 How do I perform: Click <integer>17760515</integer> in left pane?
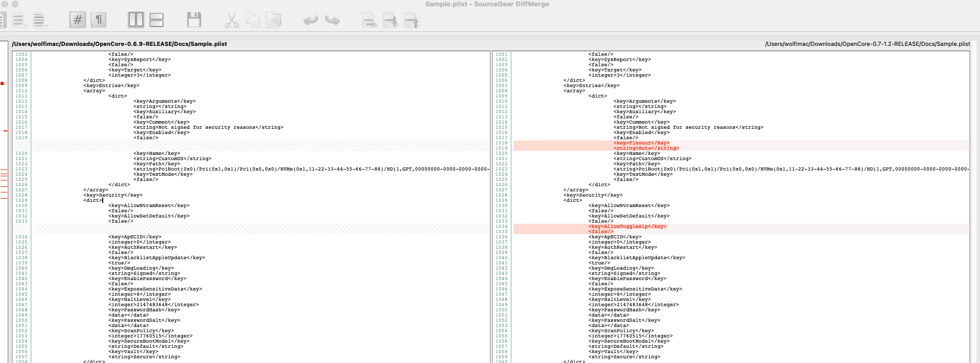150,336
